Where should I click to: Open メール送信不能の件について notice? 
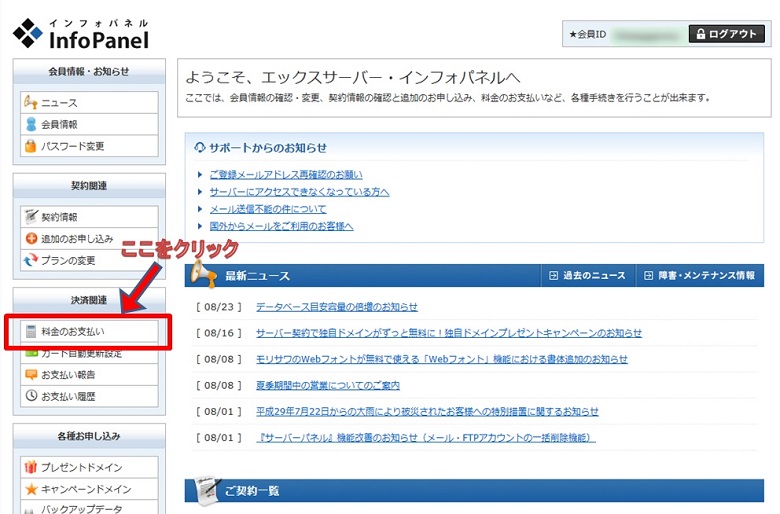pyautogui.click(x=267, y=209)
